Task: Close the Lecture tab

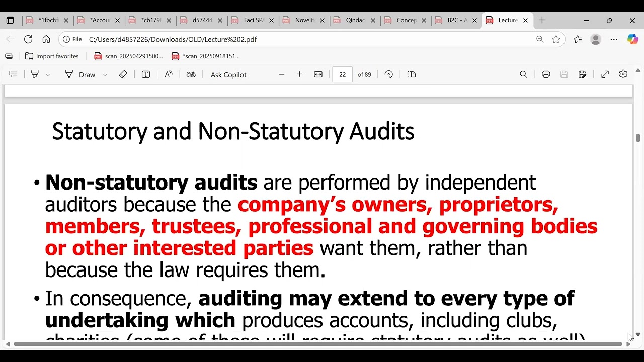Action: coord(525,21)
